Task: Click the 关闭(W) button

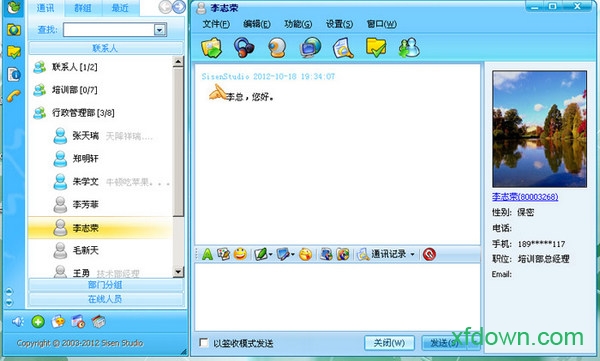Action: [x=389, y=343]
